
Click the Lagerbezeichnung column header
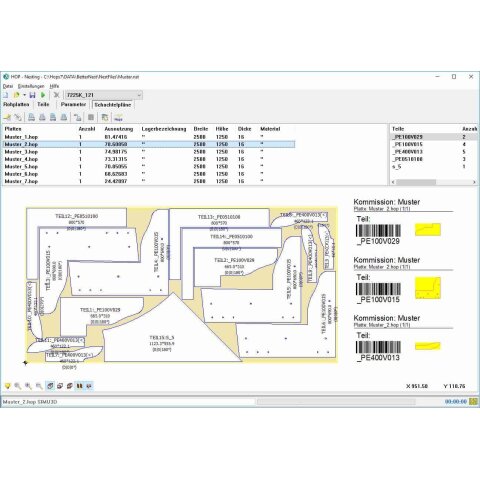pyautogui.click(x=164, y=129)
